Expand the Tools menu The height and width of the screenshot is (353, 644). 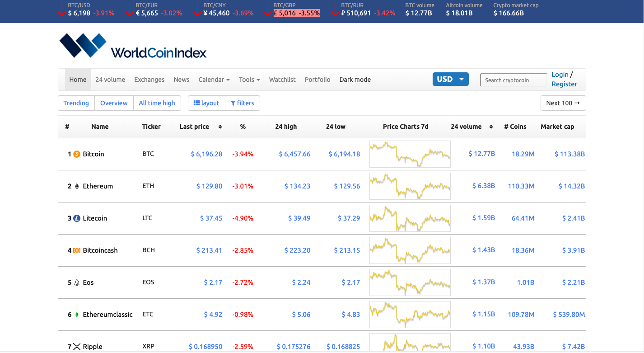[x=249, y=80]
